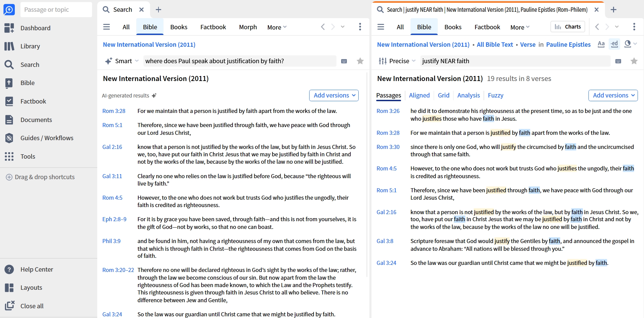Screen dimensions: 644x318
Task: Open Charts for the search results
Action: pos(568,27)
